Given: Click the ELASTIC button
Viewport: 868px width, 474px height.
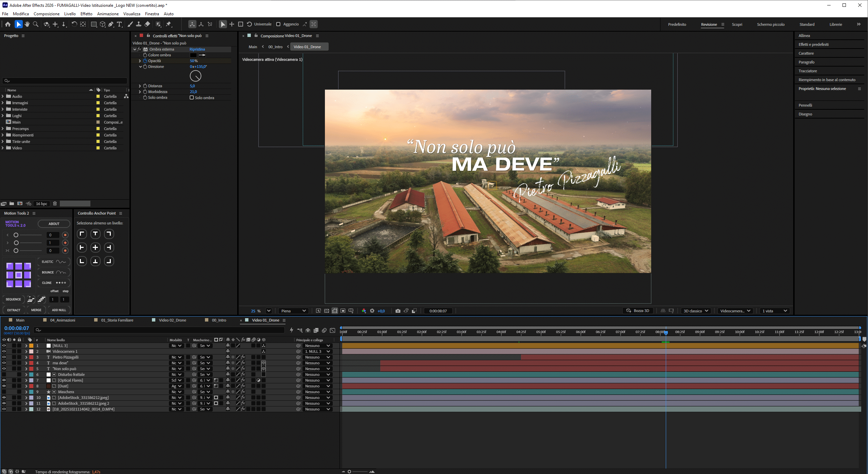Looking at the screenshot, I should [54, 262].
